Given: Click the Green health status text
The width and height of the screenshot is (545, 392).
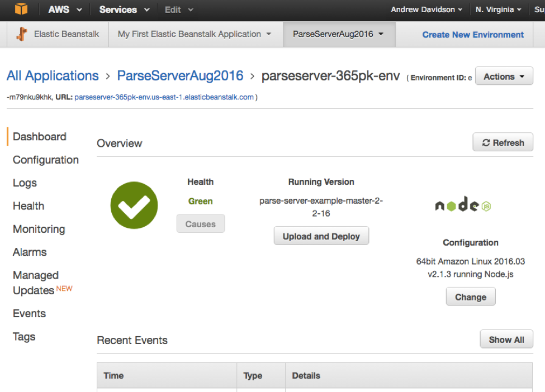Looking at the screenshot, I should pos(200,202).
